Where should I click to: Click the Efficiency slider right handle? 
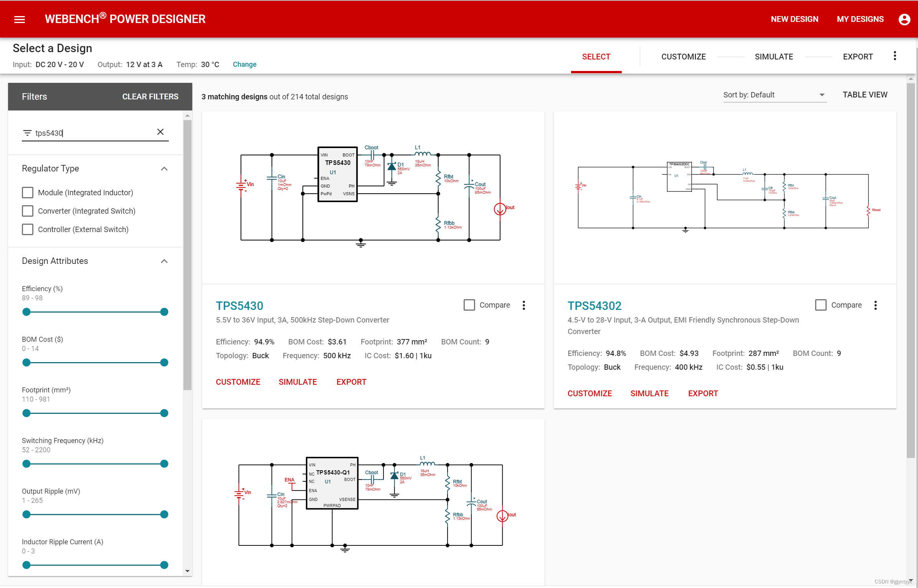164,312
